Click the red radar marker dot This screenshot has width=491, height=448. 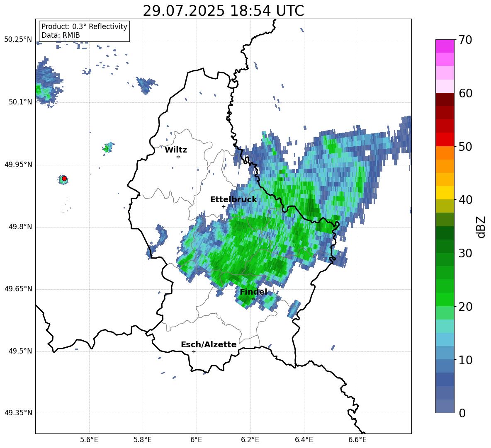pos(64,179)
